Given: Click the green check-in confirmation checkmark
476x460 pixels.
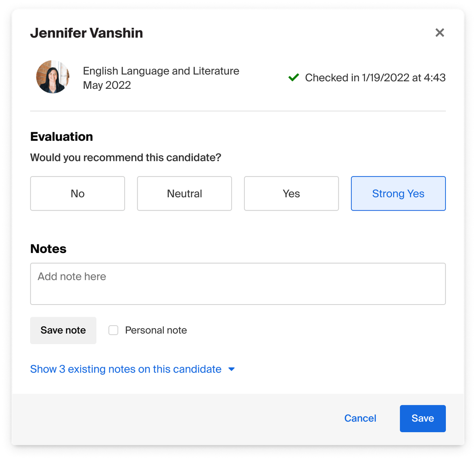Looking at the screenshot, I should coord(293,77).
